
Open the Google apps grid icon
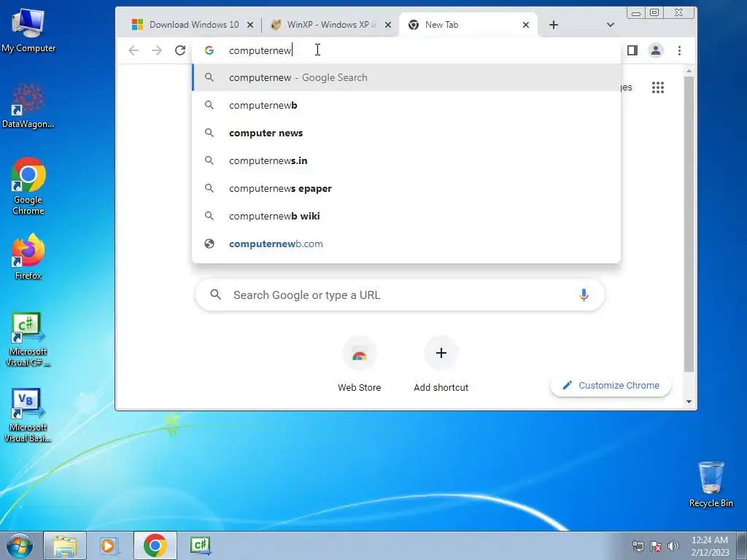click(658, 87)
